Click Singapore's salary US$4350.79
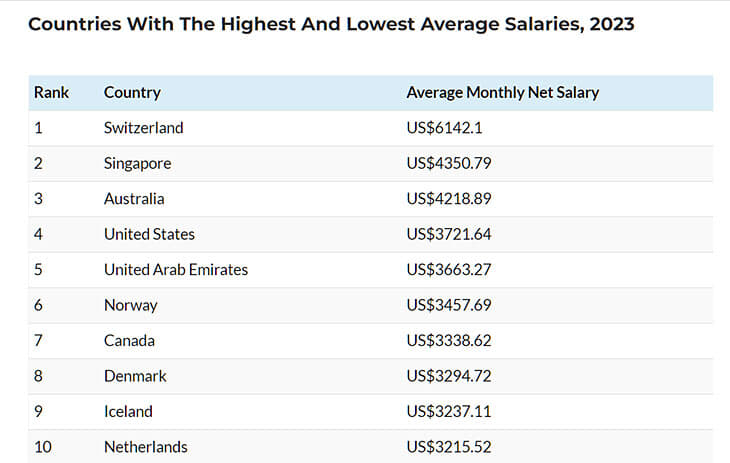Viewport: 730px width, 463px height. (x=449, y=164)
